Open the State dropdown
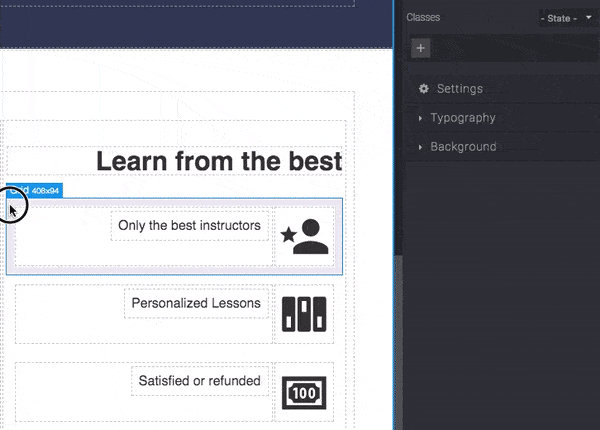Viewport: 600px width, 430px height. [566, 18]
